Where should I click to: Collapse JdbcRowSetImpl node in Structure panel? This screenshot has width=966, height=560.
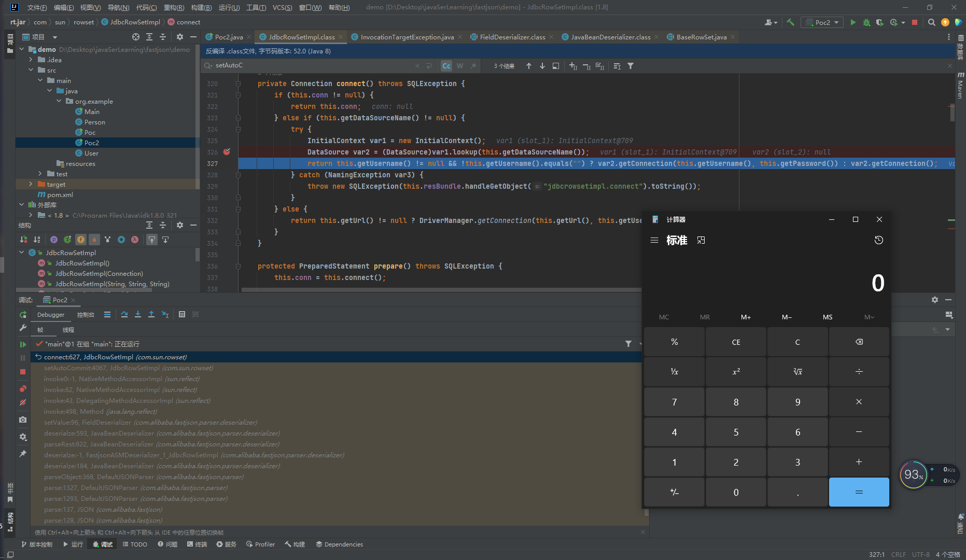[22, 253]
